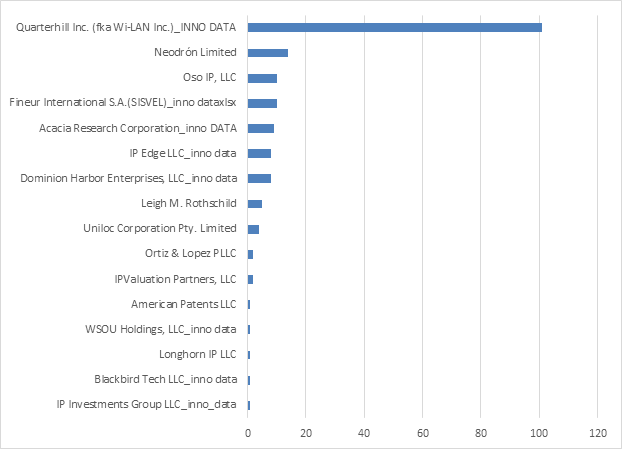This screenshot has width=622, height=449.
Task: Select the Acacia Research Corporation bar
Action: click(x=261, y=129)
